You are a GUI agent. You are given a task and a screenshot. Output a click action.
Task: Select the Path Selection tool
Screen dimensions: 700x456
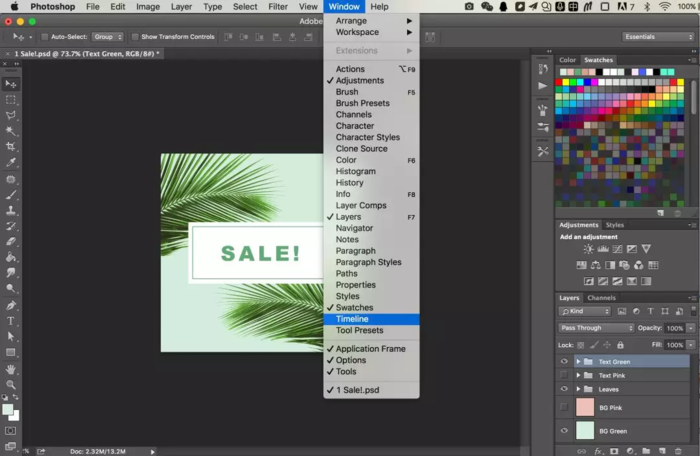11,337
